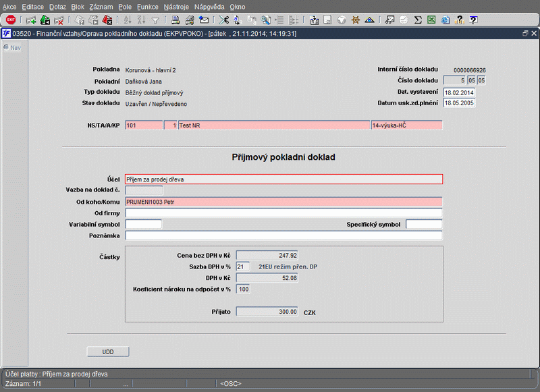Click the '14-výuka-HČ' field
Screen dimensions: 540x392
point(407,125)
